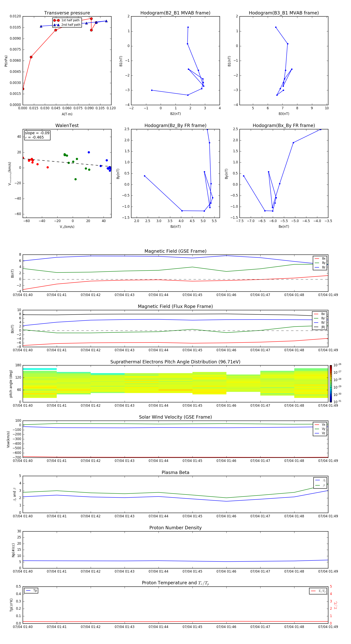Click the isolated blue Walen point near y=20

(x=89, y=152)
